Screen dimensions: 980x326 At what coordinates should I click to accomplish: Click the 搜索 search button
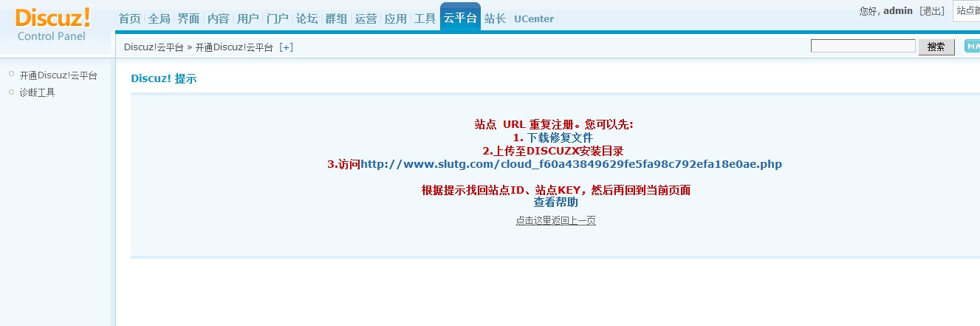click(936, 47)
